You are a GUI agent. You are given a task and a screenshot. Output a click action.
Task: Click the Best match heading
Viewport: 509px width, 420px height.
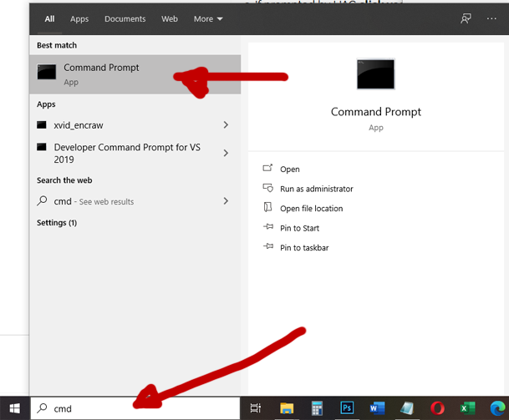pos(57,45)
